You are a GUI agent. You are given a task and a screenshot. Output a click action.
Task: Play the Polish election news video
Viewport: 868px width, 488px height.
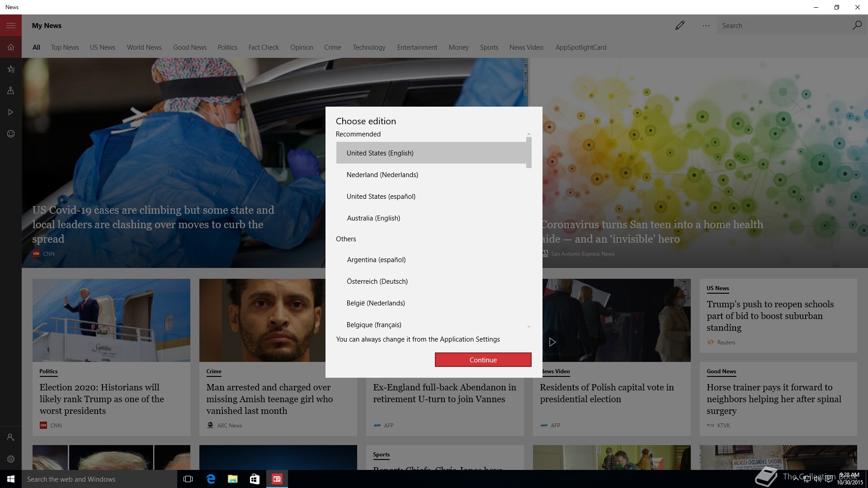click(x=552, y=342)
